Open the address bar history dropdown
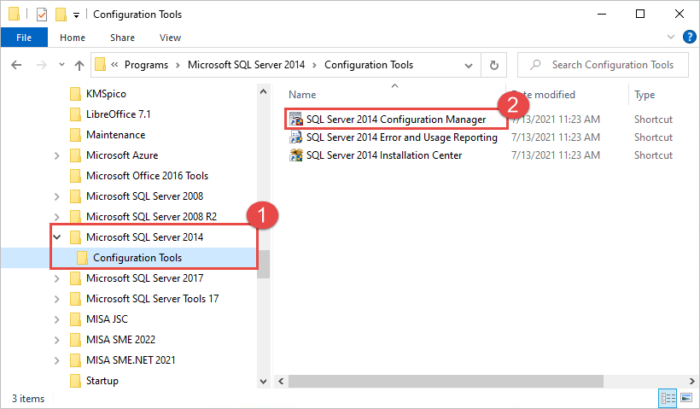The width and height of the screenshot is (700, 409). 468,65
